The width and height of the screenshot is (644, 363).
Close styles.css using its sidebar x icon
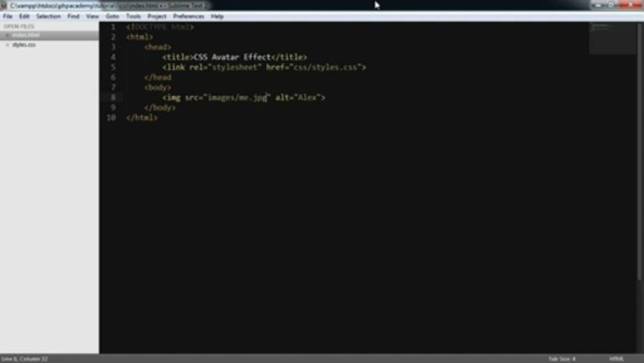7,45
